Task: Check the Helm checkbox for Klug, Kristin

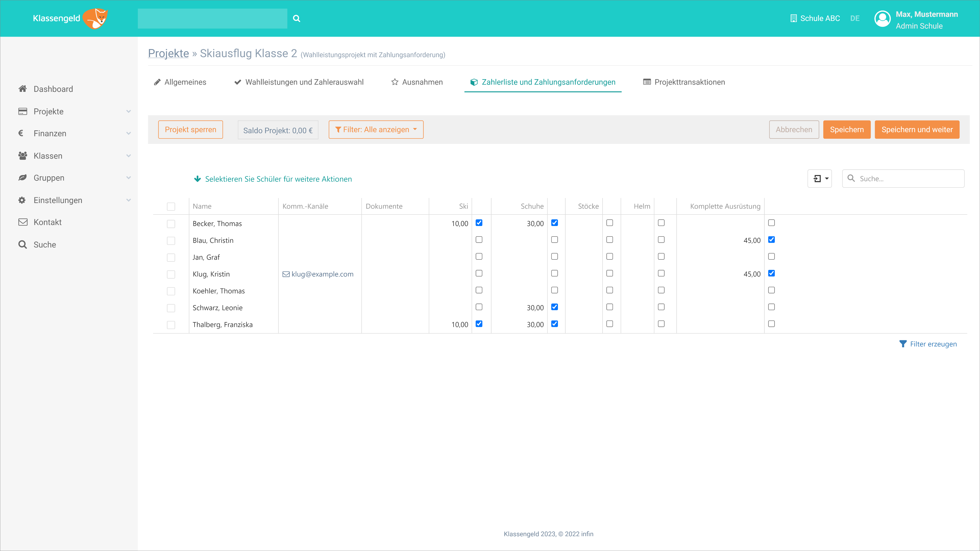Action: (661, 273)
